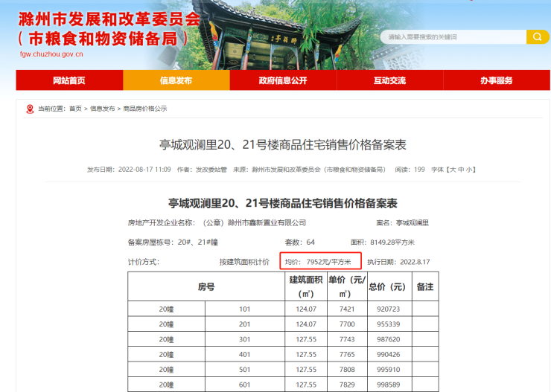Click room number 201 cell

coord(244,324)
